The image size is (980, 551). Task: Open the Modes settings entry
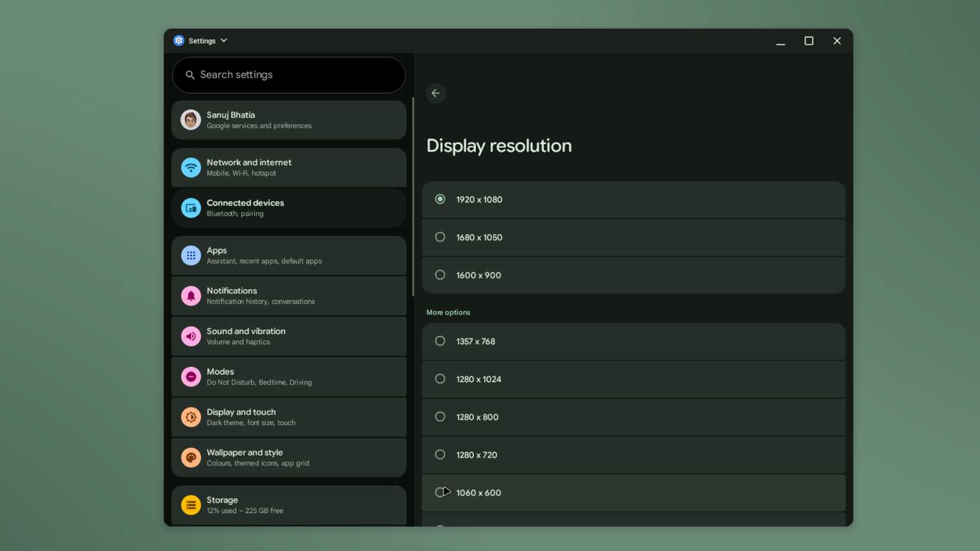[289, 376]
